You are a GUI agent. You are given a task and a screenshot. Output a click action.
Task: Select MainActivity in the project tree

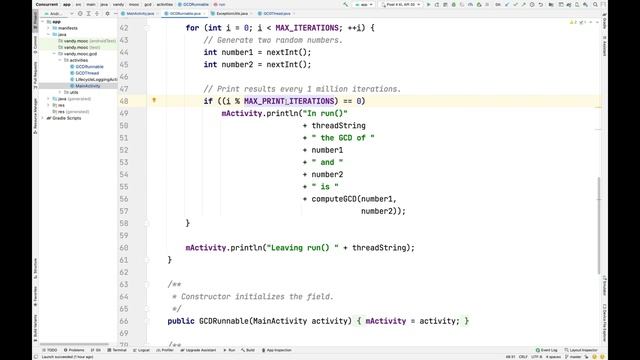[x=85, y=86]
